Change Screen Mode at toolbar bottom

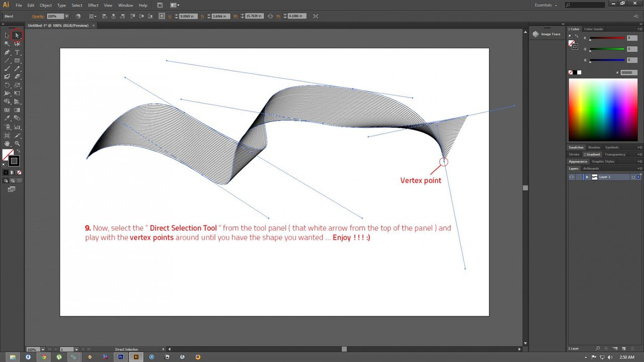click(12, 189)
